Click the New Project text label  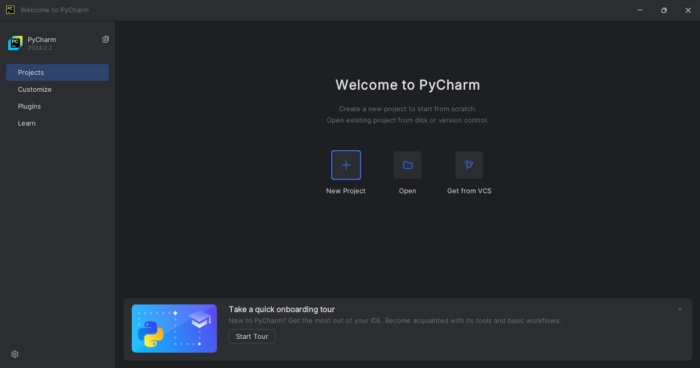(346, 191)
